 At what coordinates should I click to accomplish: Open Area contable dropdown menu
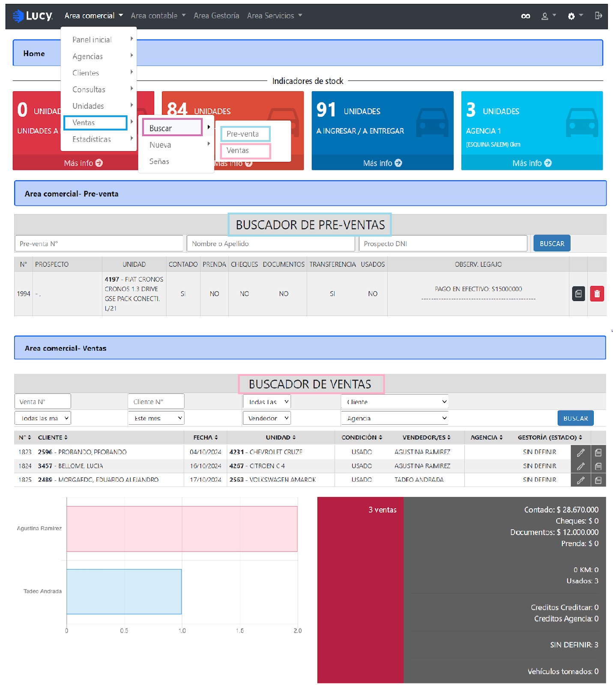click(158, 16)
